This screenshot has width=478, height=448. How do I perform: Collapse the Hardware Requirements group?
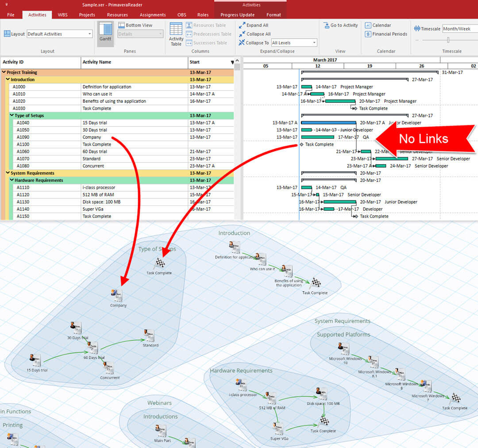click(12, 180)
